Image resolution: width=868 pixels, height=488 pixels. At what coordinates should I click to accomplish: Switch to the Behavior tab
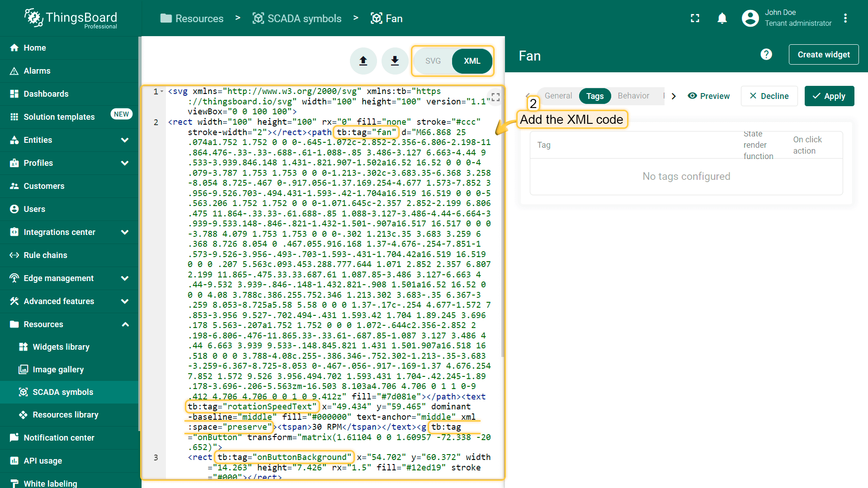[633, 96]
